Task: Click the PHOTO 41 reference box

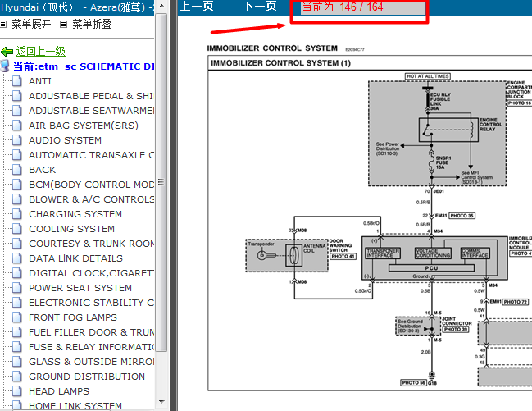Action: pos(343,257)
